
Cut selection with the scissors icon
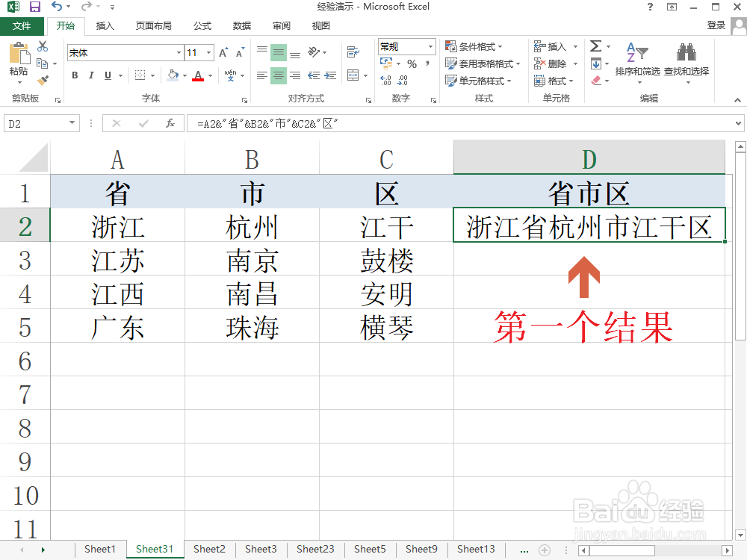43,46
